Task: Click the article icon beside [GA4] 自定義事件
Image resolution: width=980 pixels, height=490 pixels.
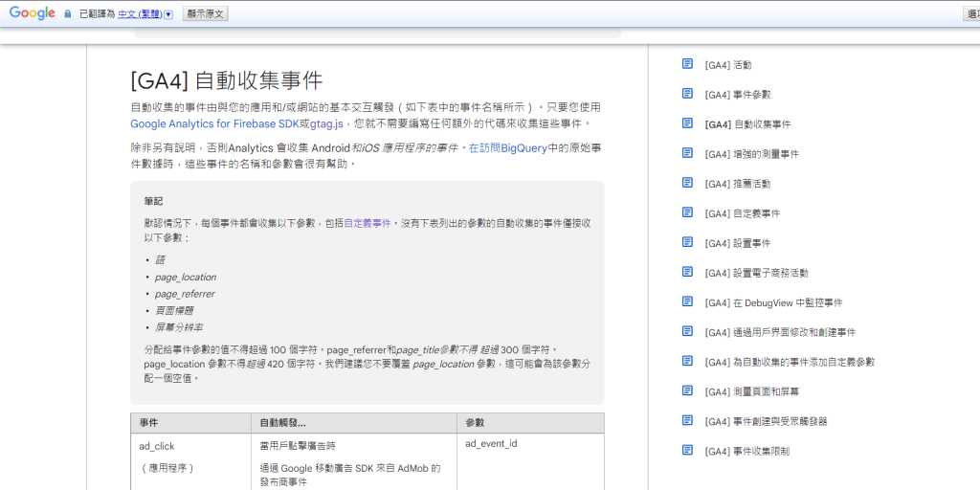Action: click(x=687, y=212)
